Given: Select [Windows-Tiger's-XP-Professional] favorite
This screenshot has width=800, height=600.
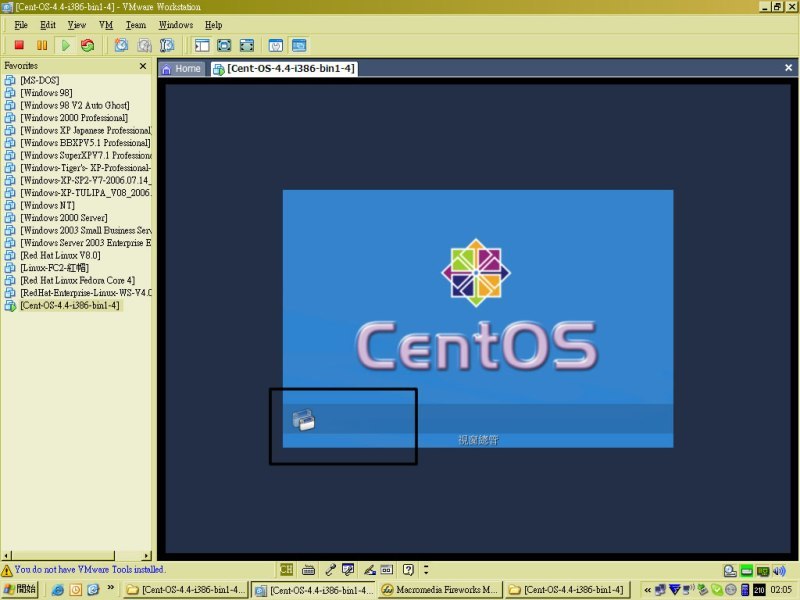Looking at the screenshot, I should (x=78, y=168).
